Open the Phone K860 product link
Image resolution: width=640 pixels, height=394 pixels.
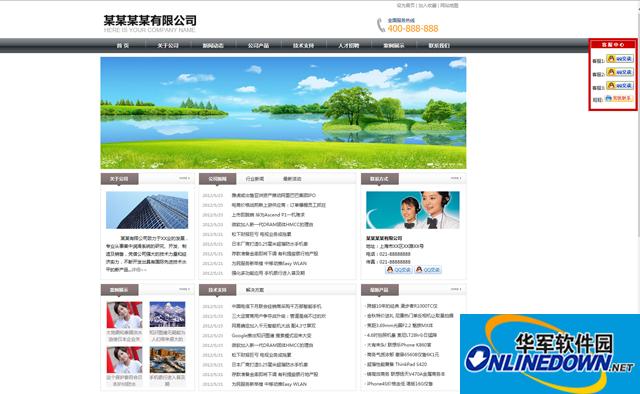(398, 345)
